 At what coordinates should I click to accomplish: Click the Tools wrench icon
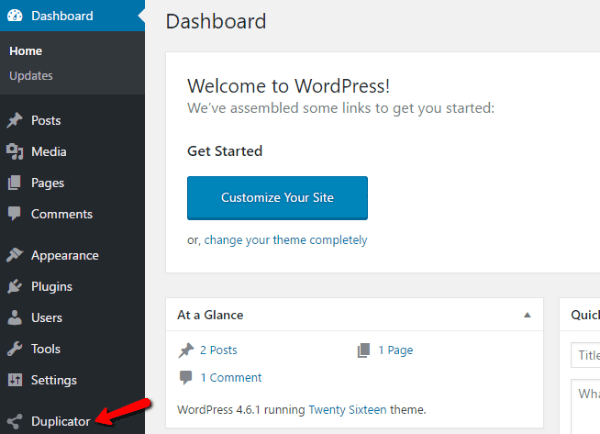14,349
